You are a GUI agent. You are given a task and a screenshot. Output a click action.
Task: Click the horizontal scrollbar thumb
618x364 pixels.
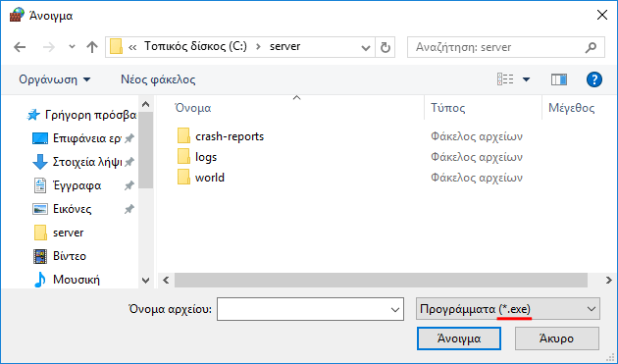382,281
